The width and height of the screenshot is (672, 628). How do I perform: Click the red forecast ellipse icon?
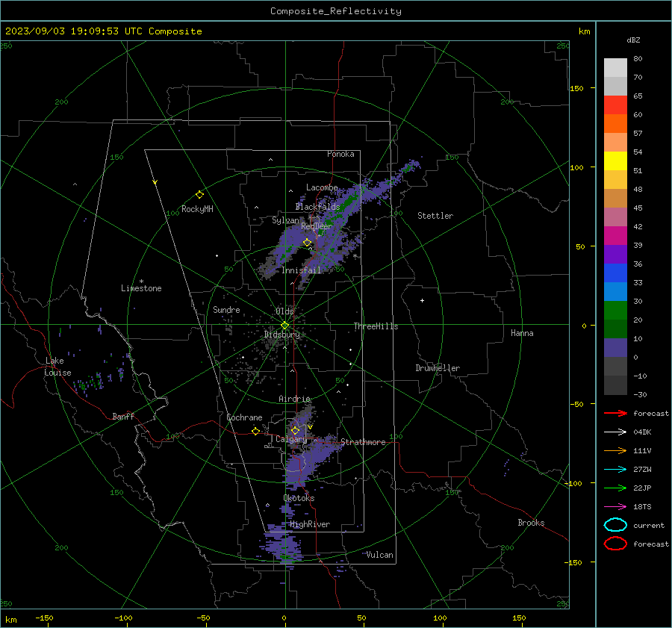(x=615, y=544)
